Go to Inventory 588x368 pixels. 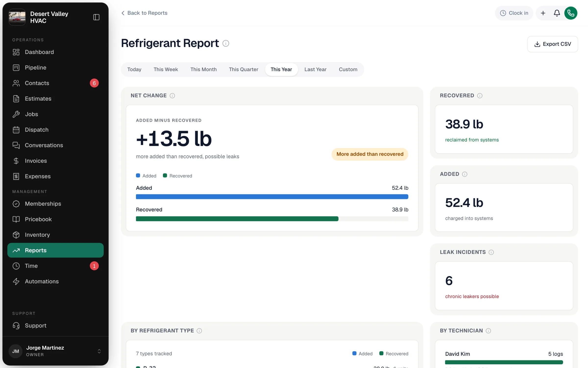coord(56,235)
